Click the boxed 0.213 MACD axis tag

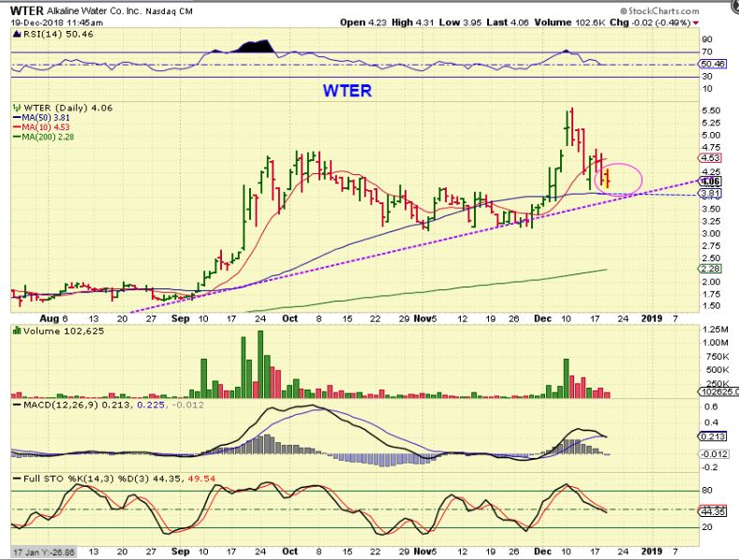click(x=713, y=436)
